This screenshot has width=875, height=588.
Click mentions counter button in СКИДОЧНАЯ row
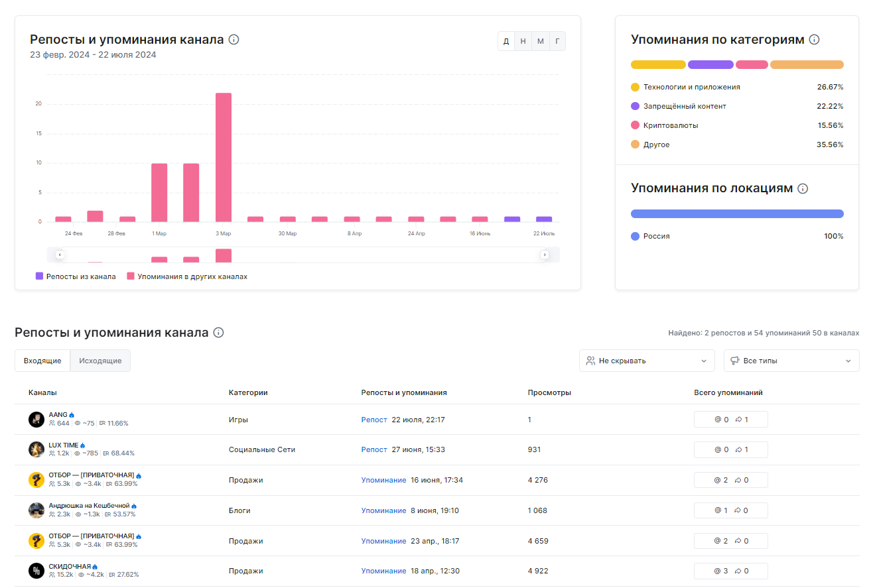731,571
